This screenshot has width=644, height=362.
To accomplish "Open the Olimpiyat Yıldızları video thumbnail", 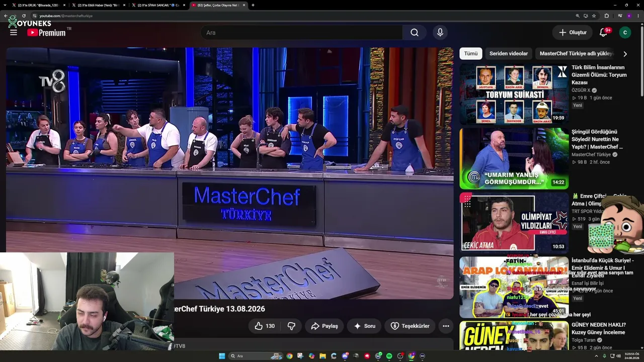I will point(514,223).
